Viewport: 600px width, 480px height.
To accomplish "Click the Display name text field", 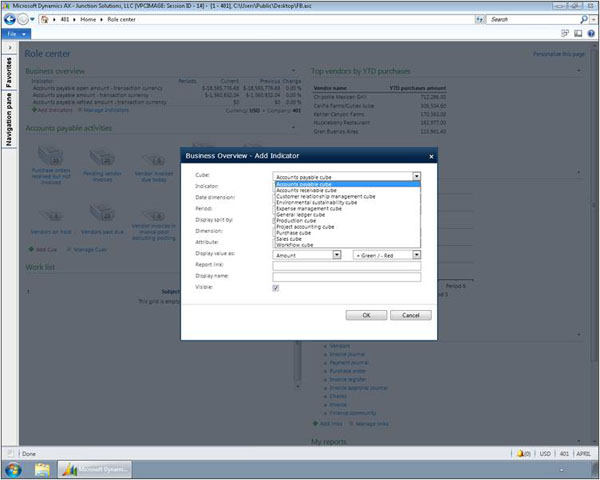I will tap(346, 277).
